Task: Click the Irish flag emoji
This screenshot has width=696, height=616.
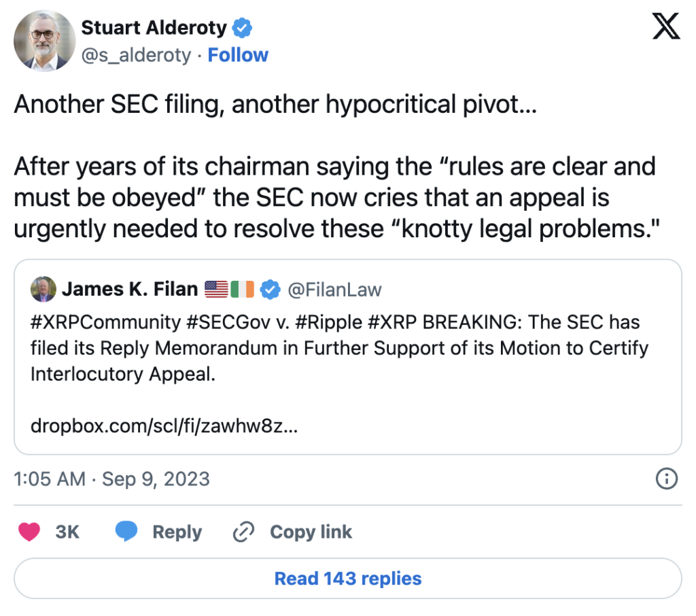Action: [242, 290]
